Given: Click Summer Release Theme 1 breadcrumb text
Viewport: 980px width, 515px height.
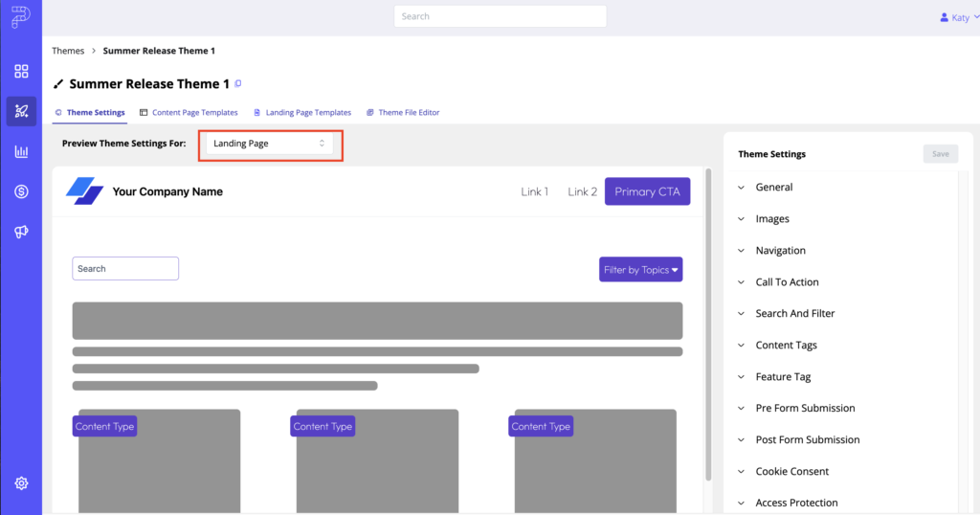Looking at the screenshot, I should [159, 51].
